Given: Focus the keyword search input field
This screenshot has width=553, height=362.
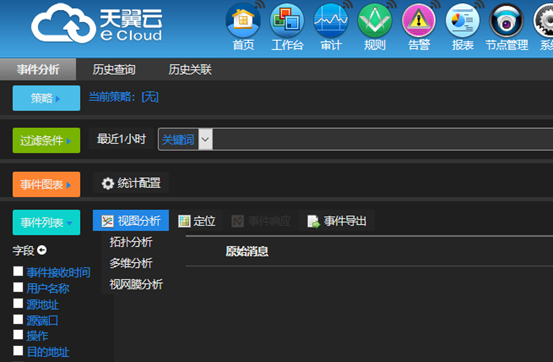Looking at the screenshot, I should click(383, 139).
